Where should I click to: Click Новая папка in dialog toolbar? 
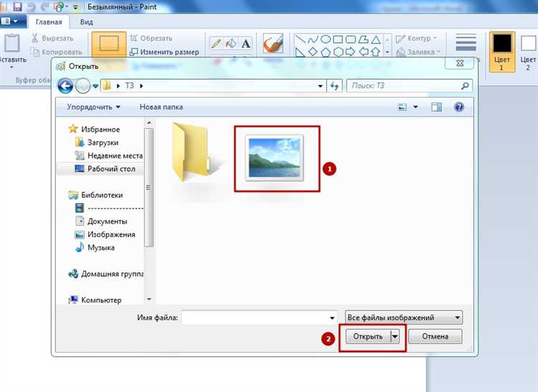[161, 107]
